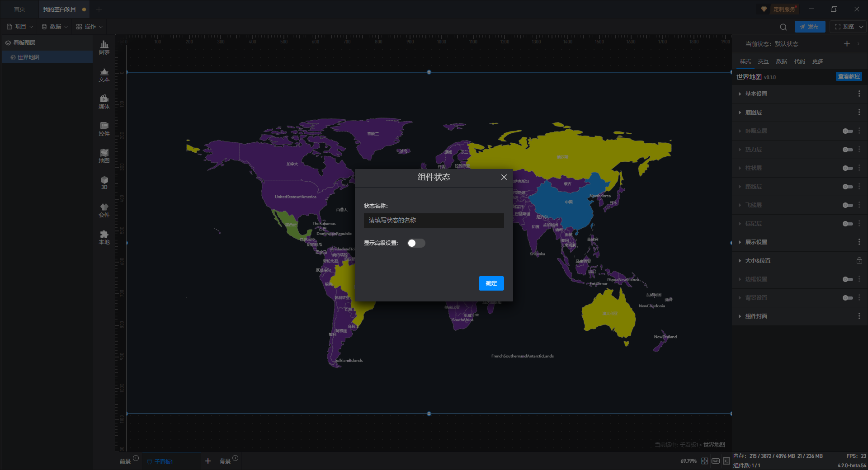Open more options for 组件封面
The height and width of the screenshot is (470, 868).
tap(859, 316)
